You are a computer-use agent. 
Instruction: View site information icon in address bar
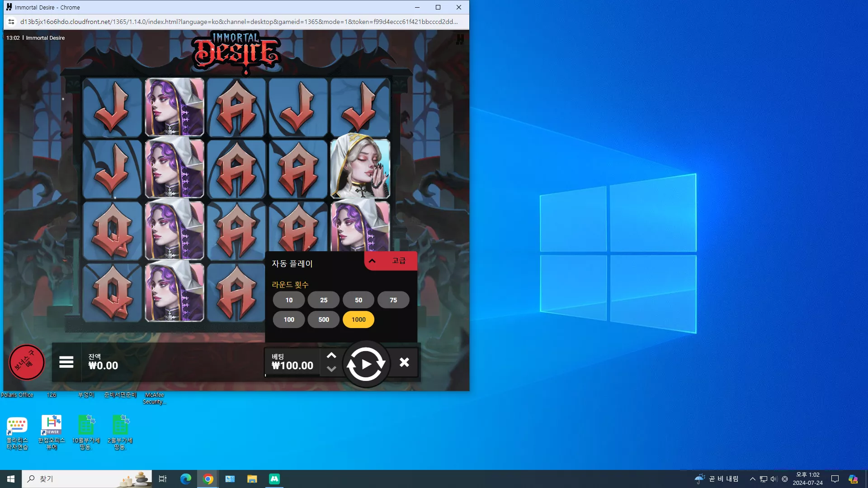point(11,22)
